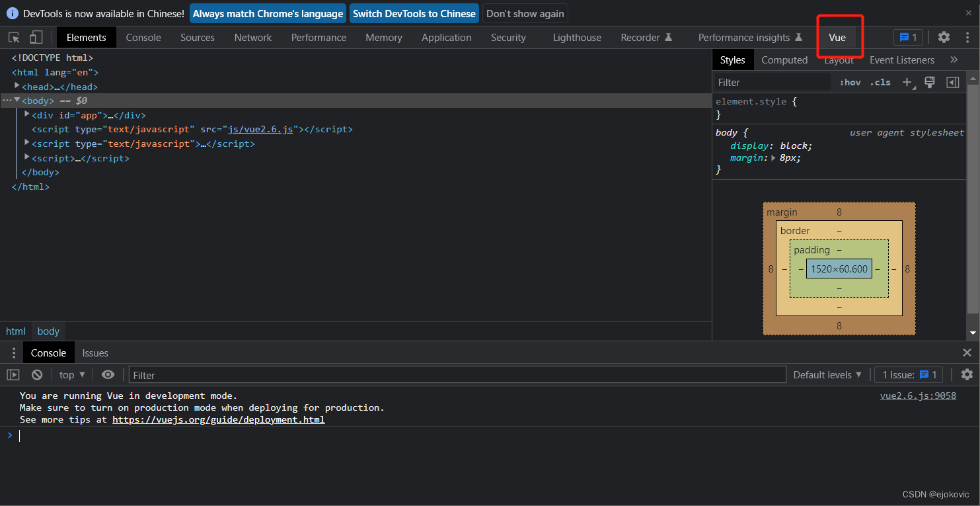980x506 pixels.
Task: Switch to the Sources tab
Action: pyautogui.click(x=198, y=38)
